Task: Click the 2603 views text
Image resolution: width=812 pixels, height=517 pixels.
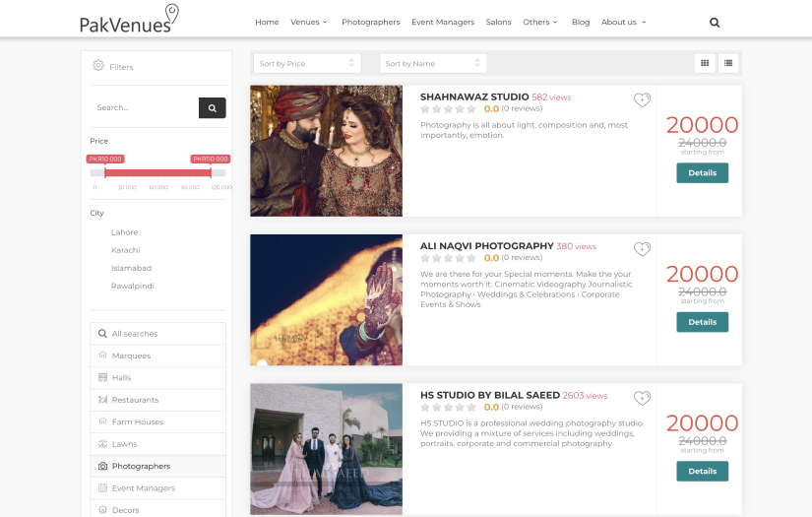Action: point(585,396)
